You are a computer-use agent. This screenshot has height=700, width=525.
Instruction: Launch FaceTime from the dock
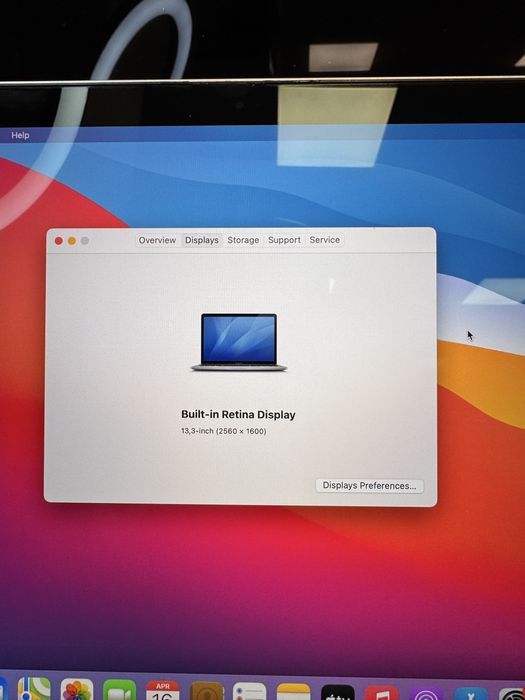coord(119,691)
